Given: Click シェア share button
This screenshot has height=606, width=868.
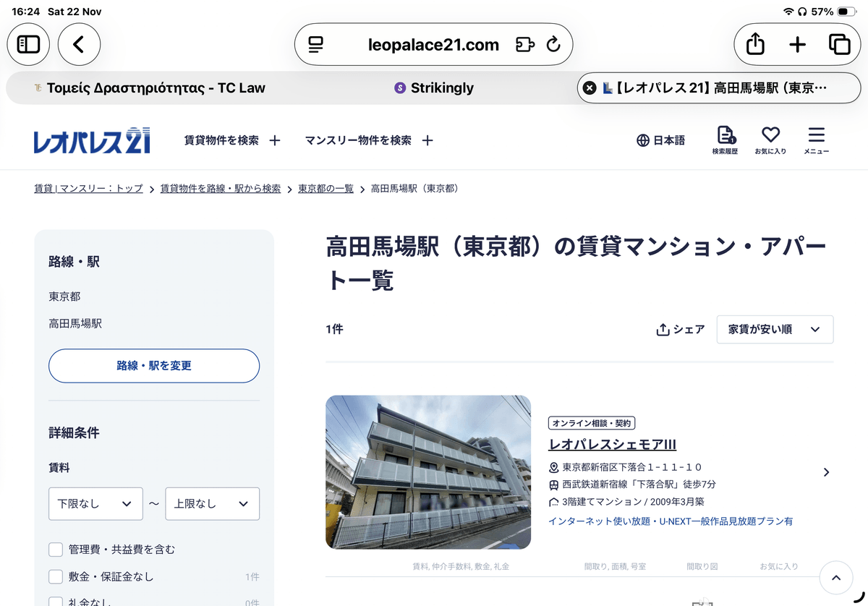Looking at the screenshot, I should 680,330.
